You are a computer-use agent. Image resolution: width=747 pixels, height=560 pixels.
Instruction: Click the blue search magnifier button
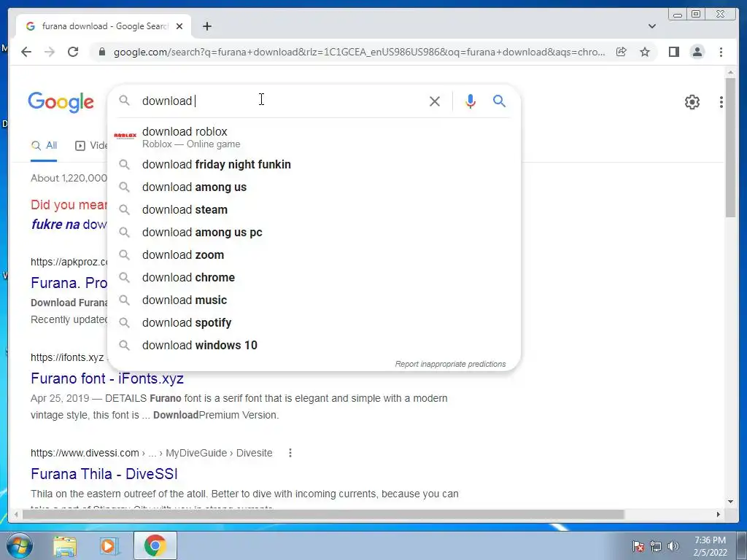click(x=499, y=101)
